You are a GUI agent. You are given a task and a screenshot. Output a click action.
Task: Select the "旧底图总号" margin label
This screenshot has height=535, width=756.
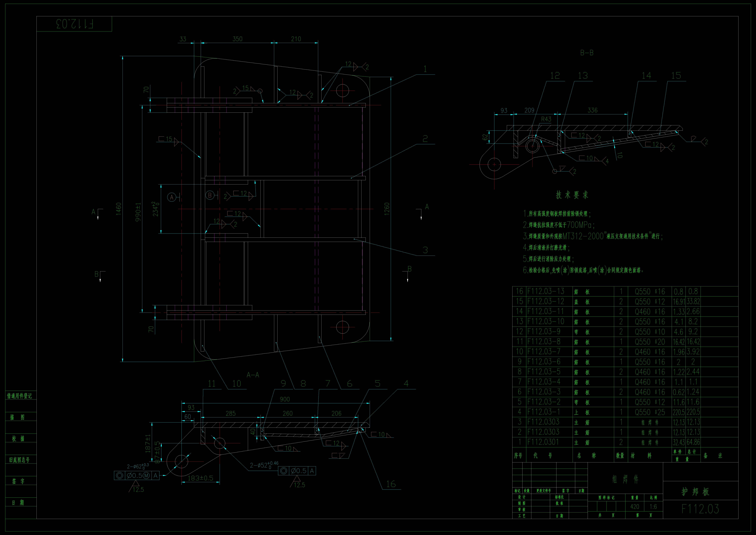click(x=19, y=460)
